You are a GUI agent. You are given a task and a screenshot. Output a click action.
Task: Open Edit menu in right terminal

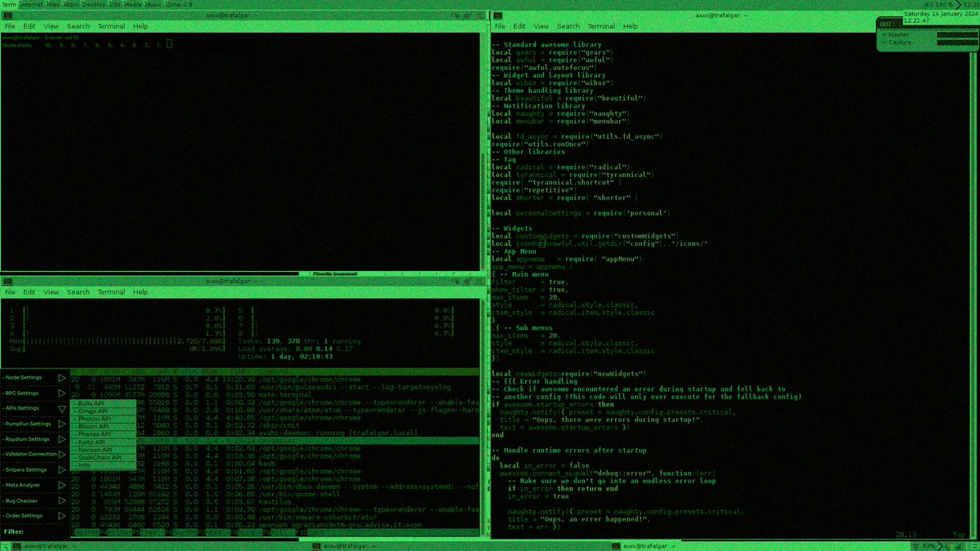pyautogui.click(x=519, y=26)
